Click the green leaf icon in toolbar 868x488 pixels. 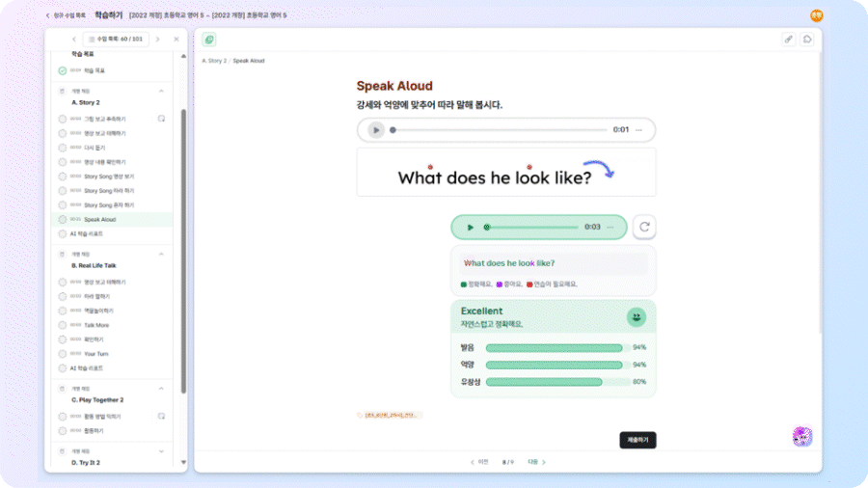click(209, 40)
